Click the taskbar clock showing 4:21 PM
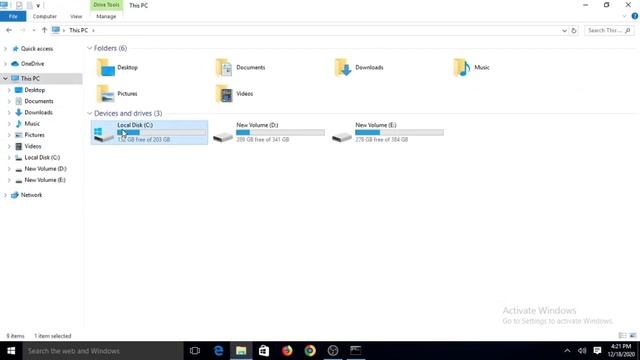640x360 pixels. click(621, 351)
